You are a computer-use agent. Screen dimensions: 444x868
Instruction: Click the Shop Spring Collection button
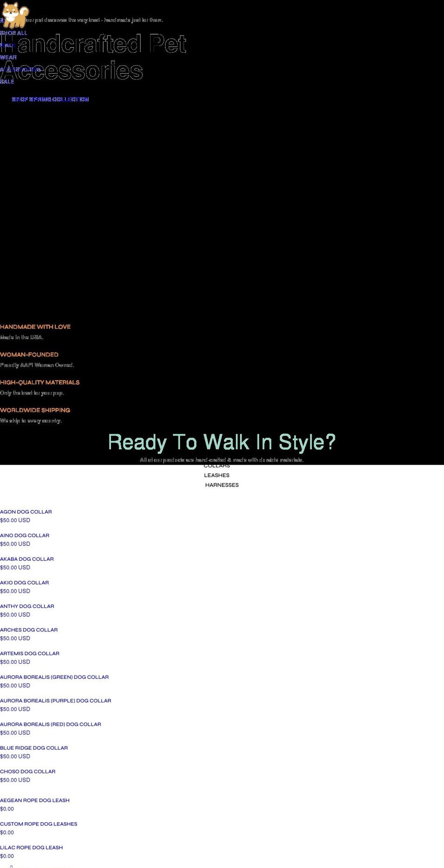(x=50, y=100)
